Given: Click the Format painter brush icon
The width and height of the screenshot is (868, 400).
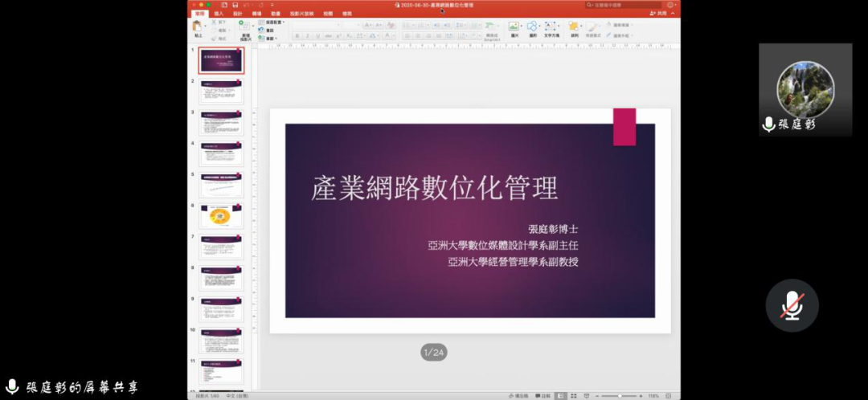Looking at the screenshot, I should pyautogui.click(x=214, y=39).
